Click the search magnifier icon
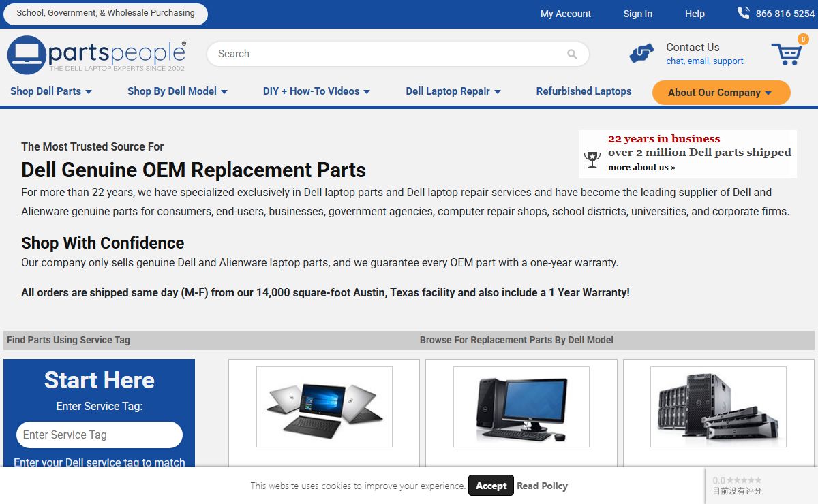This screenshot has width=818, height=504. tap(572, 54)
